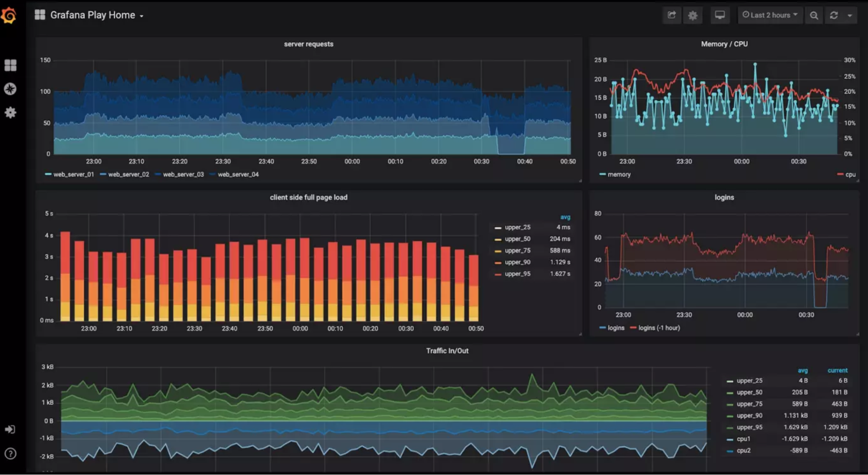Viewport: 868px width, 475px height.
Task: Click the Grafana logo icon
Action: pyautogui.click(x=9, y=16)
